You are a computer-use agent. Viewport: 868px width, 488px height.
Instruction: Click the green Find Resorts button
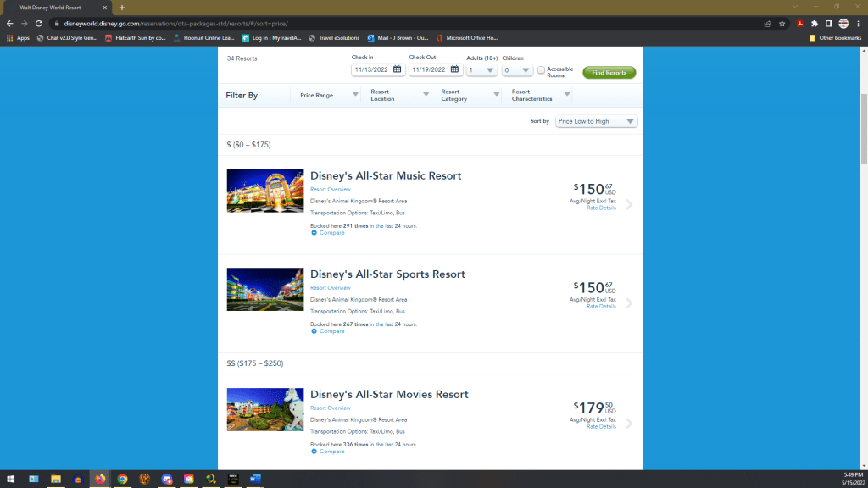click(x=609, y=73)
